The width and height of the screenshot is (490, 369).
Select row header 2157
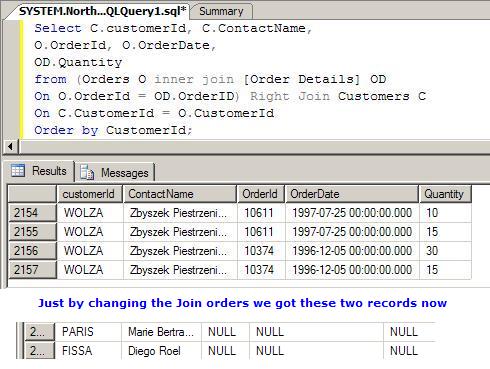[32, 270]
